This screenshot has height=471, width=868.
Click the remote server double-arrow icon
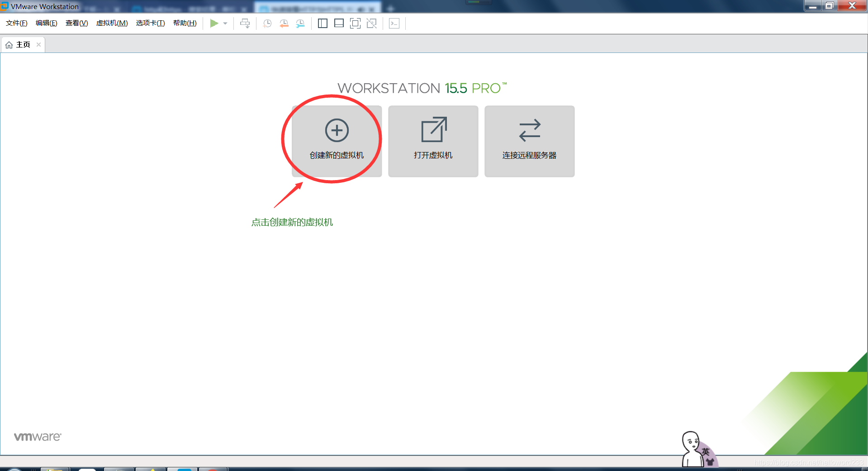tap(530, 130)
